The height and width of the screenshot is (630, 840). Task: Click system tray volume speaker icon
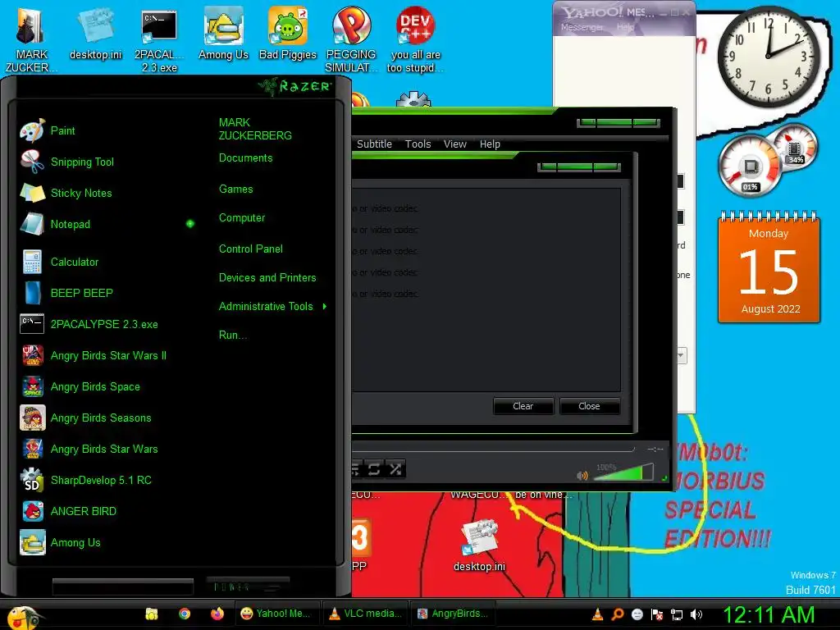pyautogui.click(x=696, y=614)
